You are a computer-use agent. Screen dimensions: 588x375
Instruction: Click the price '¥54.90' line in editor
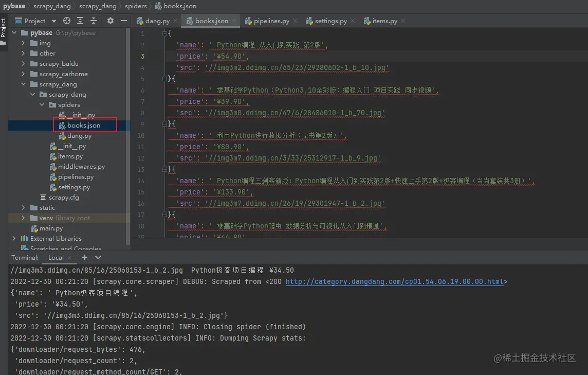point(213,56)
